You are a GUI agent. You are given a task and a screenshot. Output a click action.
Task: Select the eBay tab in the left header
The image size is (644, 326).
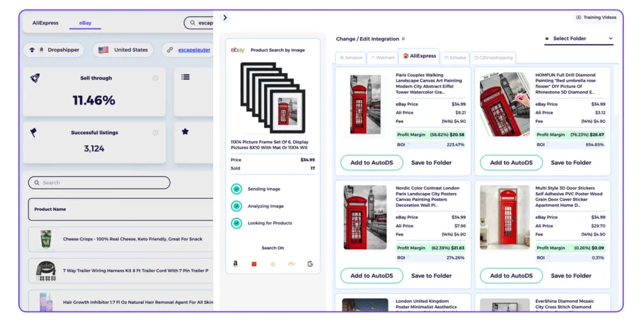pos(85,23)
